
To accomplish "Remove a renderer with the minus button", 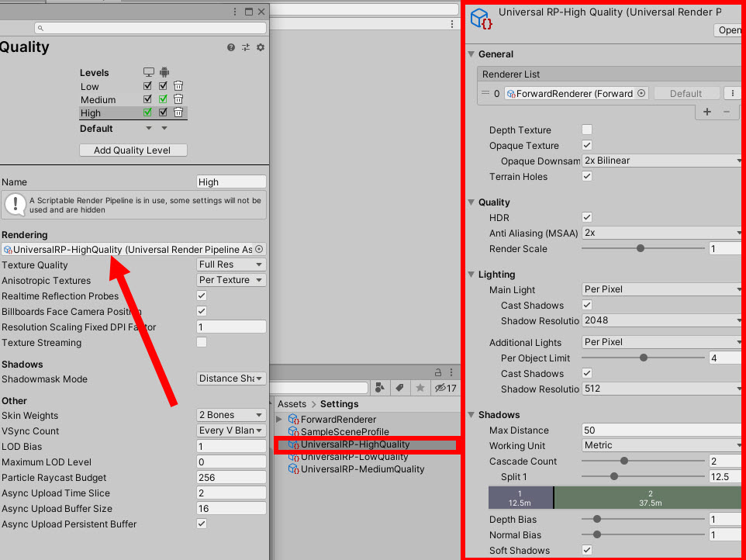I will pos(727,112).
